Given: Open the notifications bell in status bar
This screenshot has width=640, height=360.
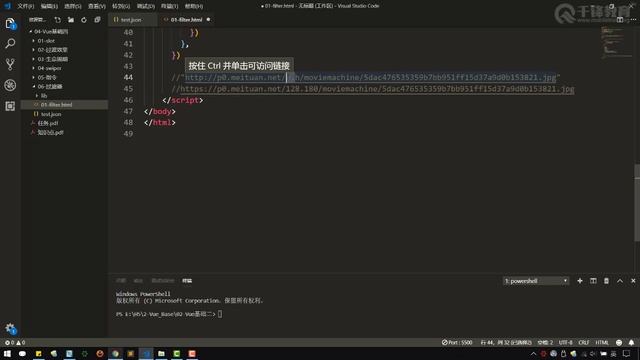Looking at the screenshot, I should pos(631,342).
